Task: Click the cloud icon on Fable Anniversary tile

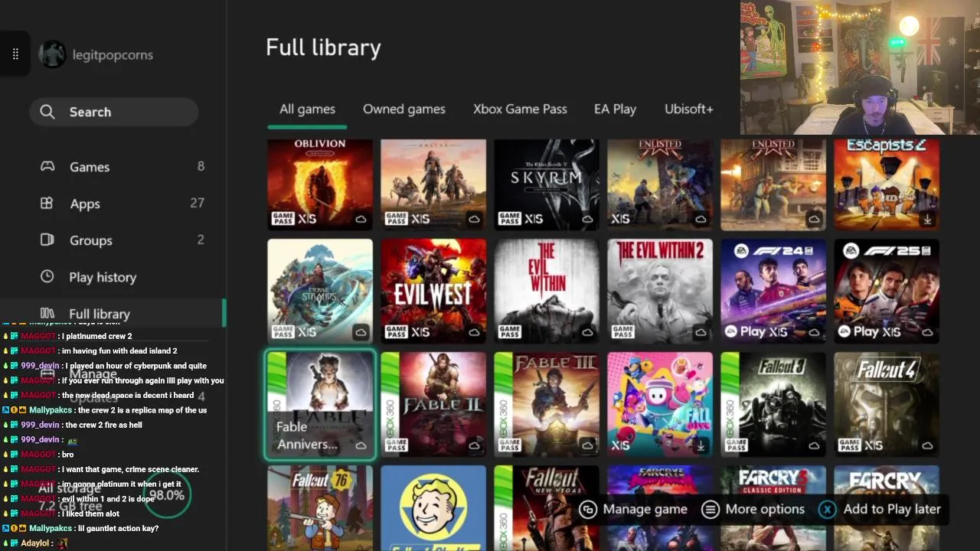Action: point(361,445)
